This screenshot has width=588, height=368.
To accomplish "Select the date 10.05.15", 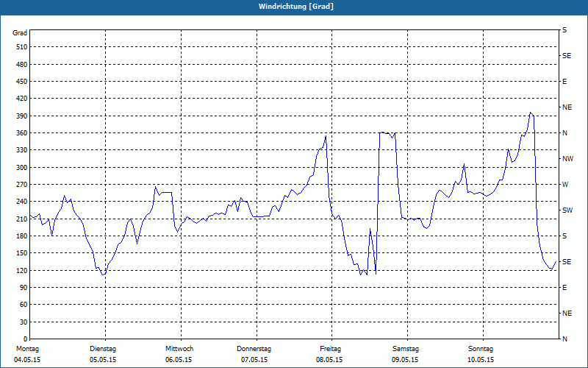I will pos(481,360).
